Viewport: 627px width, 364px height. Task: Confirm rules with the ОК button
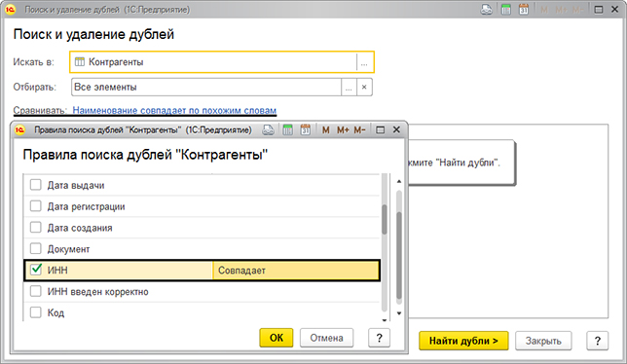pos(277,338)
